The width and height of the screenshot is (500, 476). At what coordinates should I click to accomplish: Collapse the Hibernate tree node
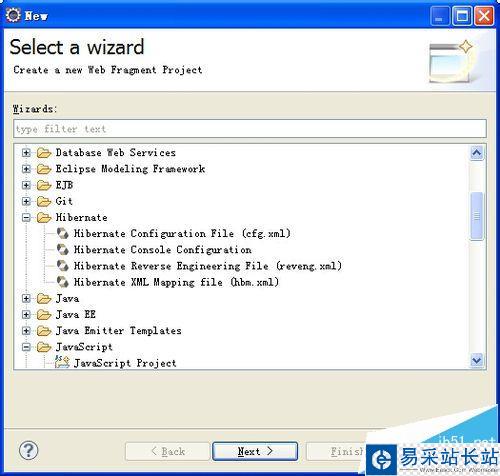click(26, 218)
